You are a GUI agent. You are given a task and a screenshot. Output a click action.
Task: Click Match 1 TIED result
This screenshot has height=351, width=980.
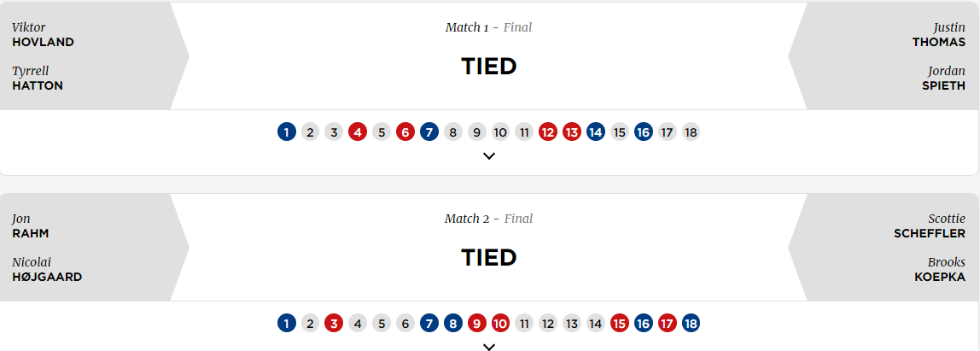point(489,67)
